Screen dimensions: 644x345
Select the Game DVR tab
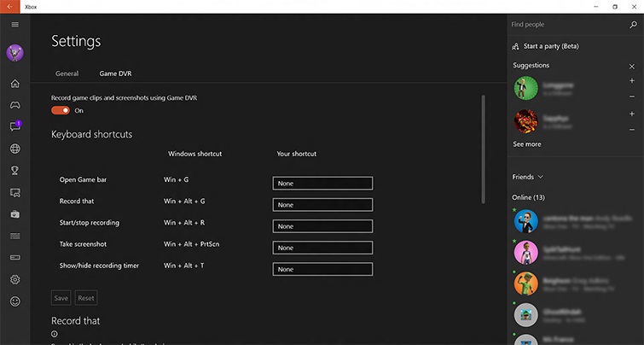(x=115, y=73)
